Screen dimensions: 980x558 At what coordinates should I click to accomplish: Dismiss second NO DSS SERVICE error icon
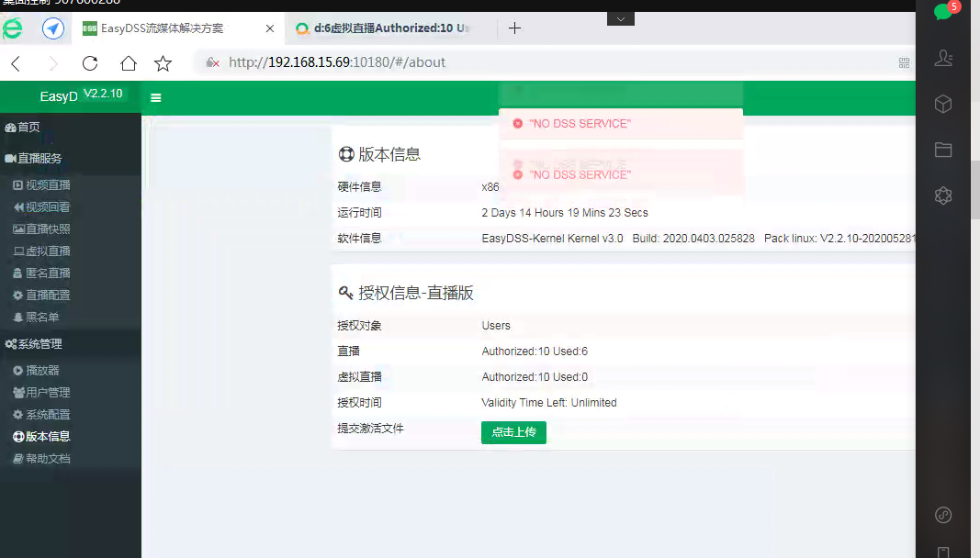click(517, 175)
